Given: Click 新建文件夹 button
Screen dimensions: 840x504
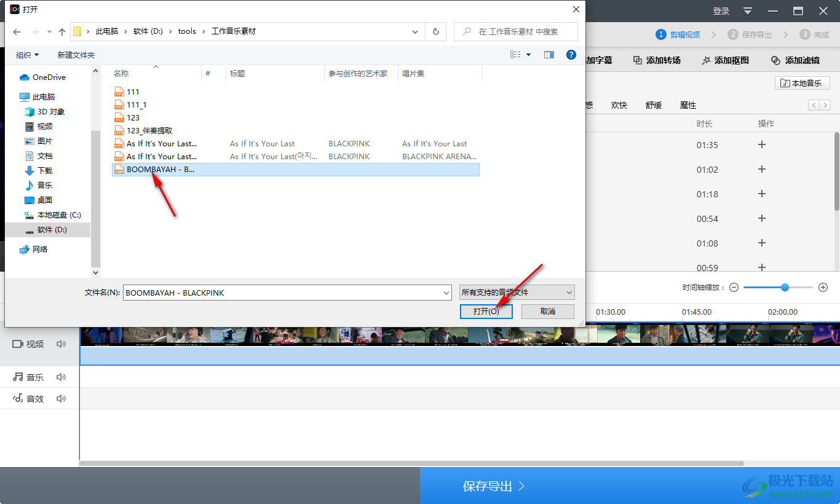Looking at the screenshot, I should click(x=76, y=55).
